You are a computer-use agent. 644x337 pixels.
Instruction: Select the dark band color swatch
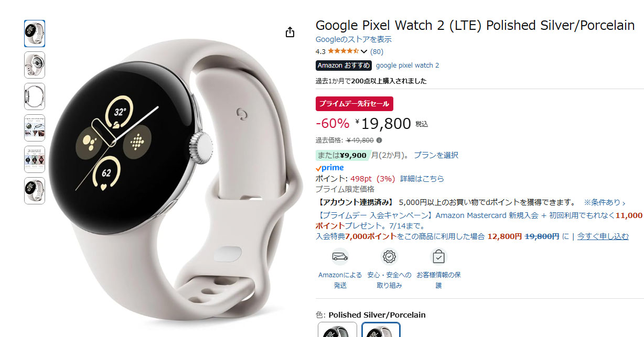337,330
